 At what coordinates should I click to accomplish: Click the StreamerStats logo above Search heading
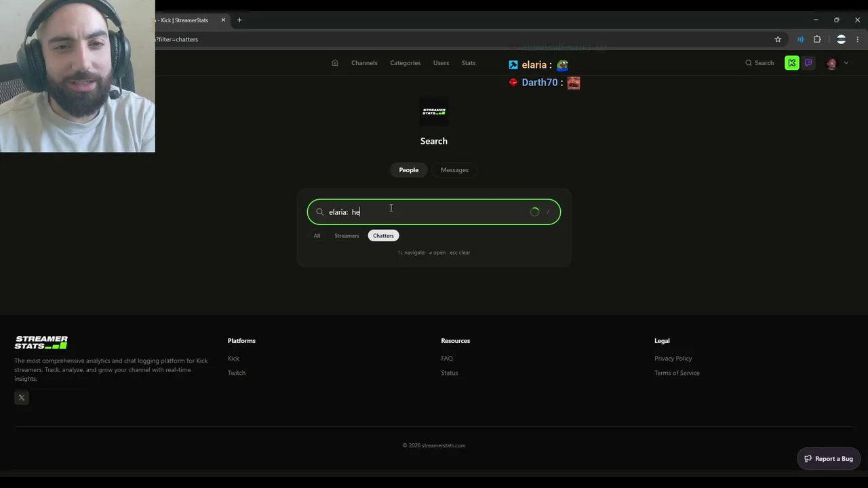click(434, 111)
